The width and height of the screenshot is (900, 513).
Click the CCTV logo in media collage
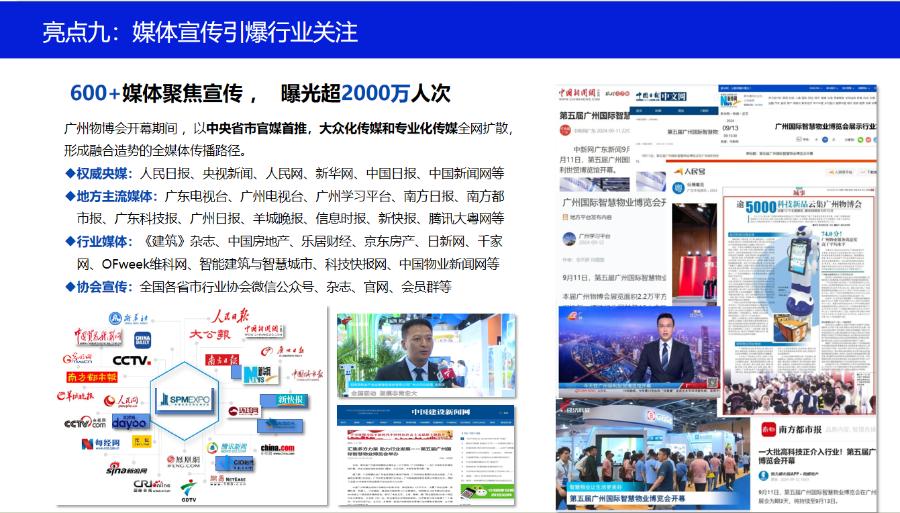coord(131,360)
